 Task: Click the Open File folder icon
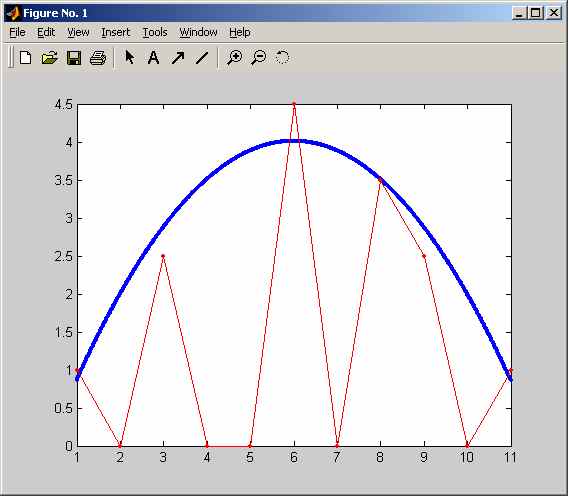coord(49,57)
